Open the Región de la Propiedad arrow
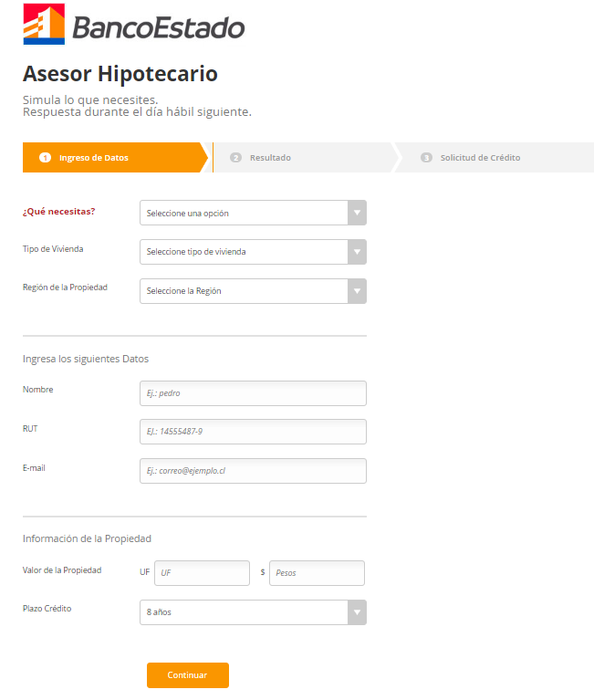604x700 pixels. [357, 291]
